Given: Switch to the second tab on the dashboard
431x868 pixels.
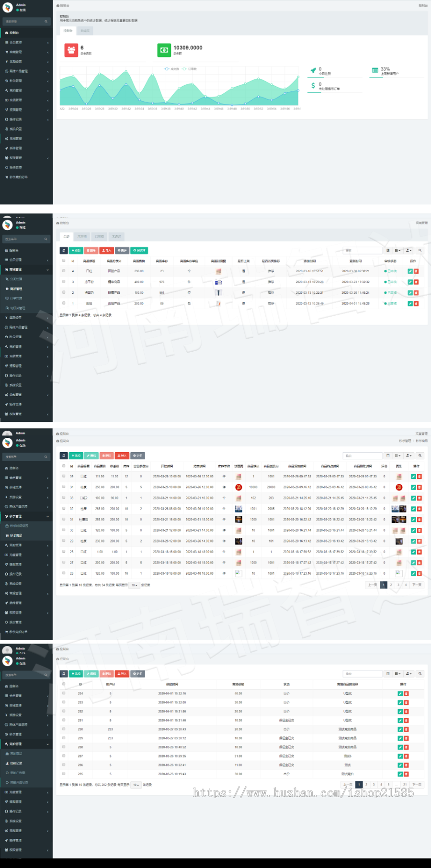Looking at the screenshot, I should click(x=85, y=31).
